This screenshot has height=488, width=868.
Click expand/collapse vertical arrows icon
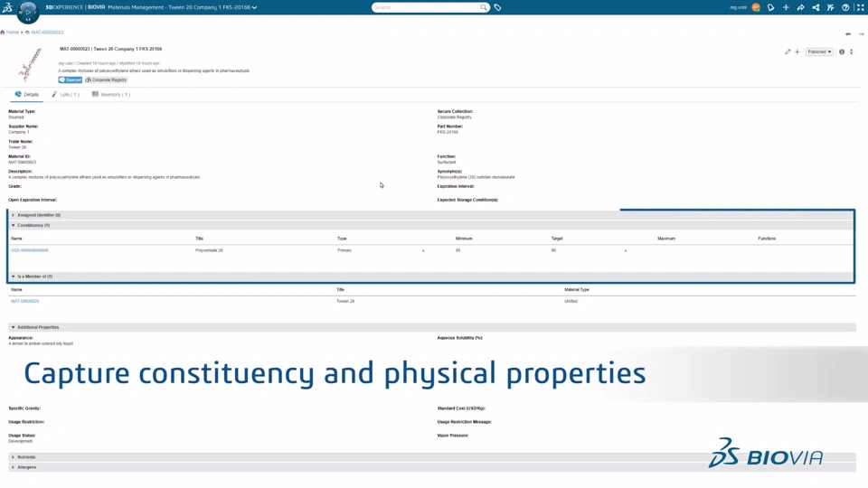(852, 52)
